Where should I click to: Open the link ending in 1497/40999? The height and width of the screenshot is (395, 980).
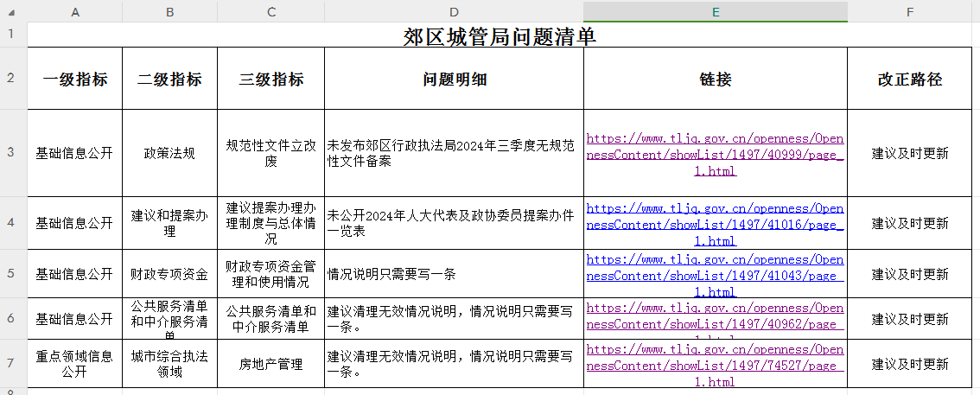[715, 155]
